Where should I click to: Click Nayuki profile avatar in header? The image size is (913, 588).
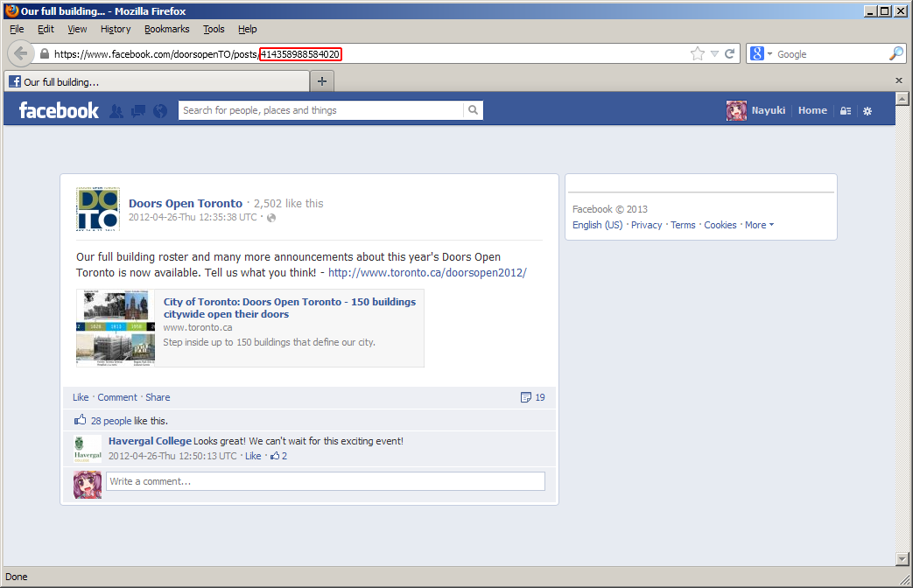pos(736,110)
